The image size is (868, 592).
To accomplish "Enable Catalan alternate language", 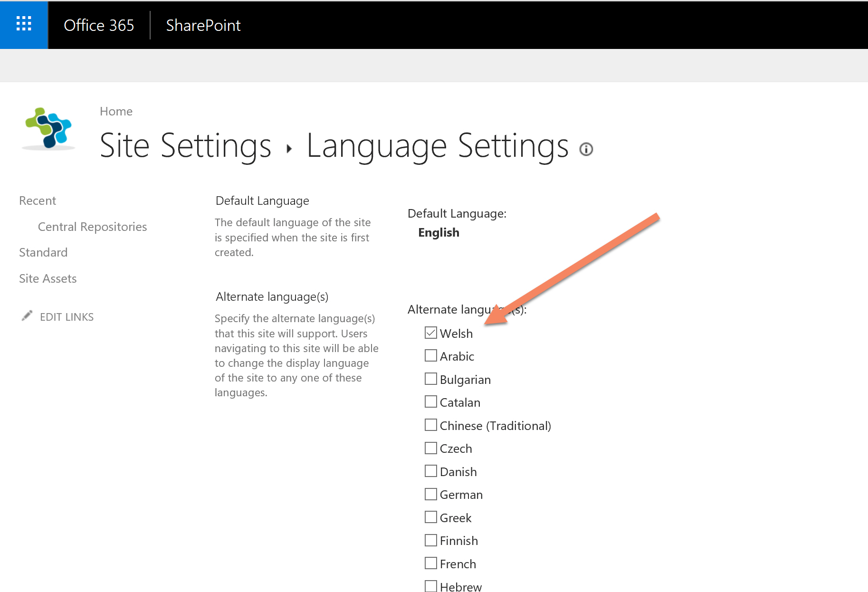I will pyautogui.click(x=430, y=401).
